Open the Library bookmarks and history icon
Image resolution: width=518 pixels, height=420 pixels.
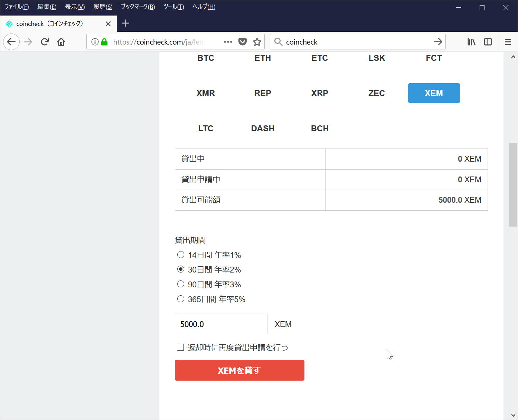tap(471, 42)
